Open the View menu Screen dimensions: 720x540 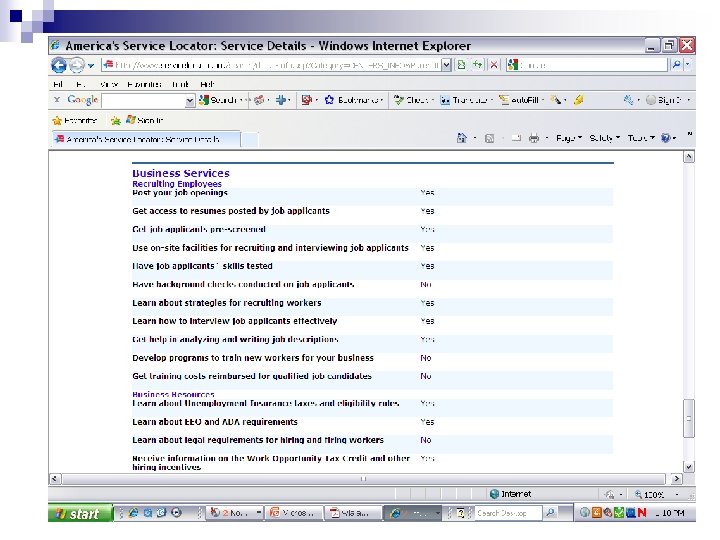pos(109,84)
